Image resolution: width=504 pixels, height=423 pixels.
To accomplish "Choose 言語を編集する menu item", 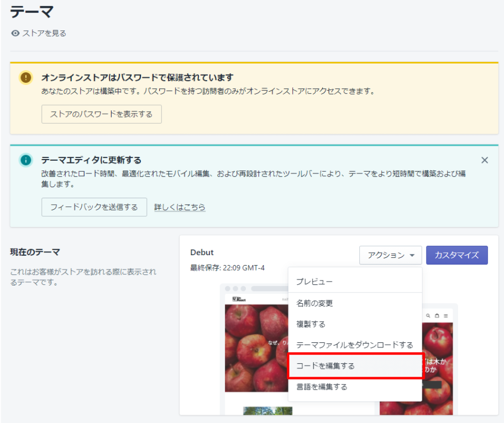I will (355, 387).
